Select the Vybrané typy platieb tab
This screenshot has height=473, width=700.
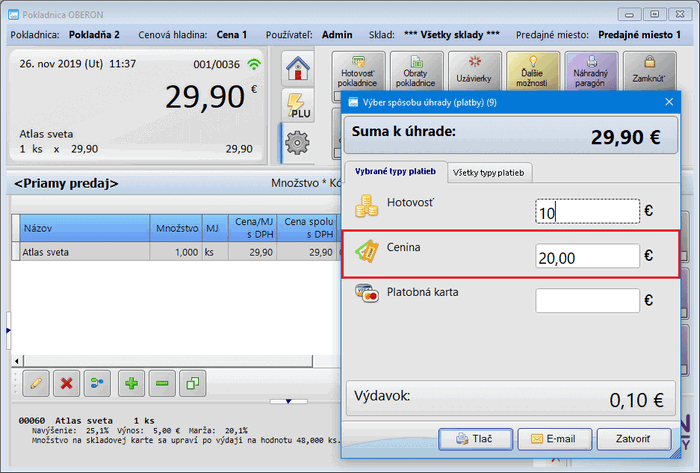tap(395, 173)
